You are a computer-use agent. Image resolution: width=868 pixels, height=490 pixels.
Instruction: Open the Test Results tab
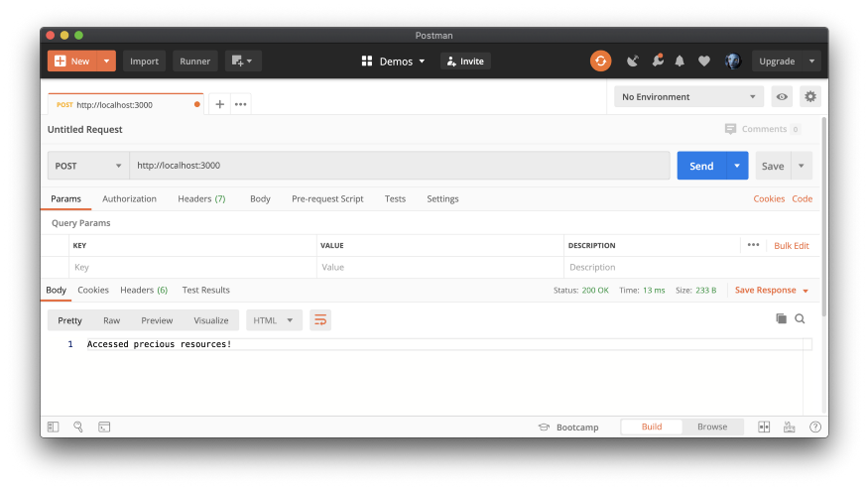click(x=206, y=290)
